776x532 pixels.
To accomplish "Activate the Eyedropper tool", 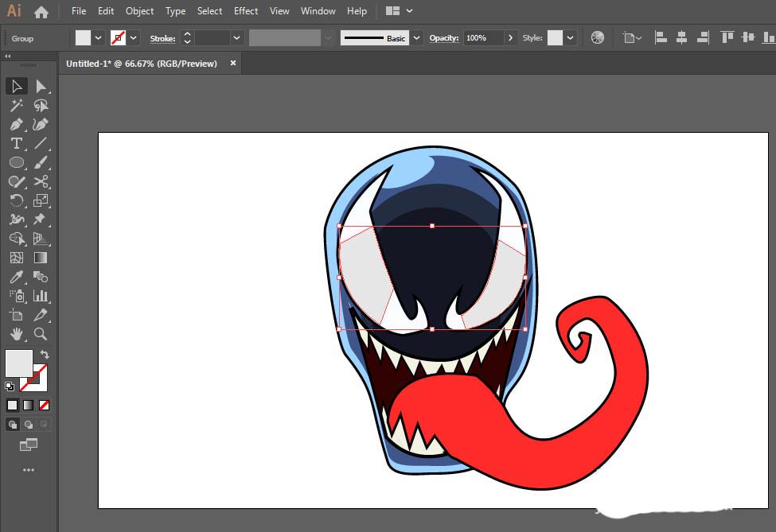I will pos(16,277).
